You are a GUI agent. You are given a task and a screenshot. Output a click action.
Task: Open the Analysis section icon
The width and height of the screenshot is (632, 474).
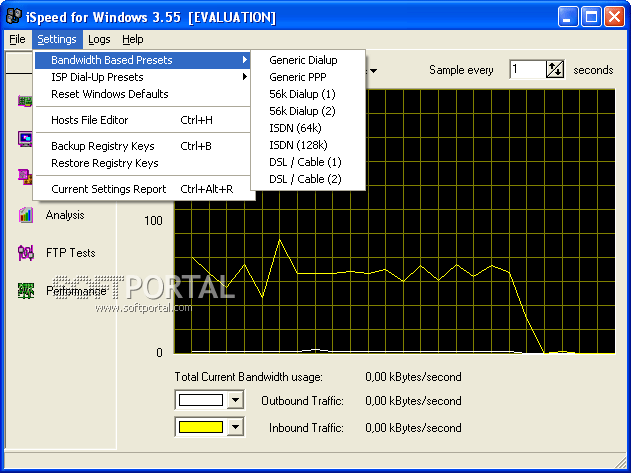click(x=26, y=215)
